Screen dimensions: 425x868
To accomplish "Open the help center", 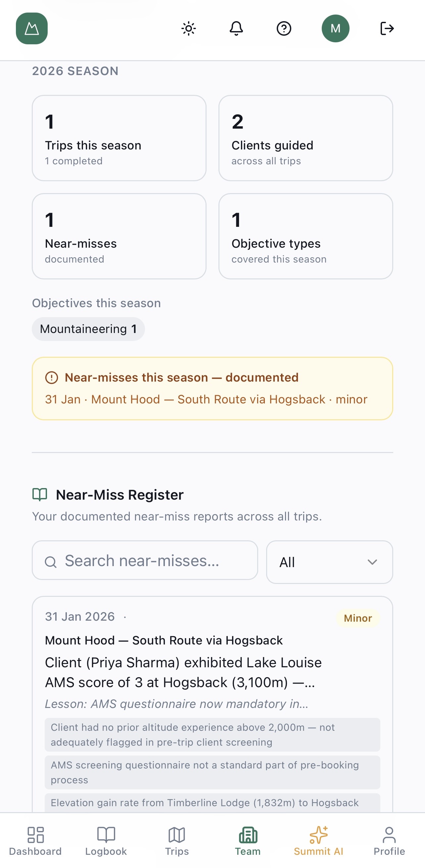I will [x=284, y=28].
